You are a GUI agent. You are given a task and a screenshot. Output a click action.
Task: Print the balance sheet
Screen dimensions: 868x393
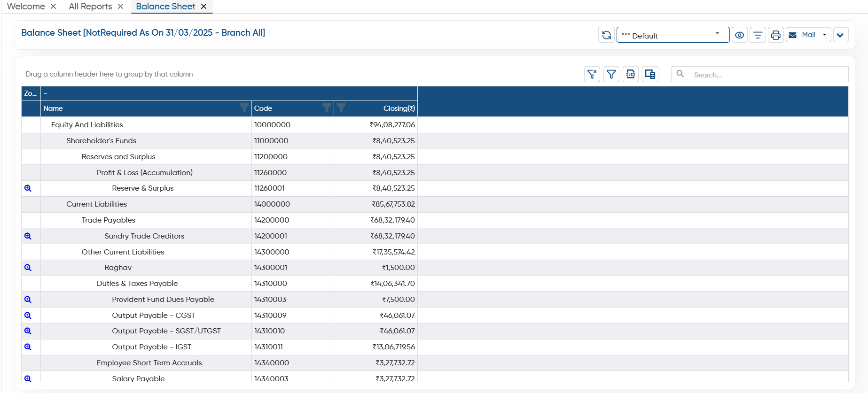coord(775,35)
